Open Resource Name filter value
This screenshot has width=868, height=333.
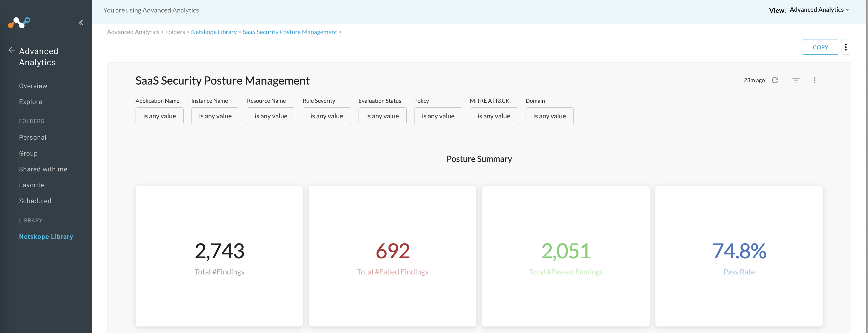(271, 116)
